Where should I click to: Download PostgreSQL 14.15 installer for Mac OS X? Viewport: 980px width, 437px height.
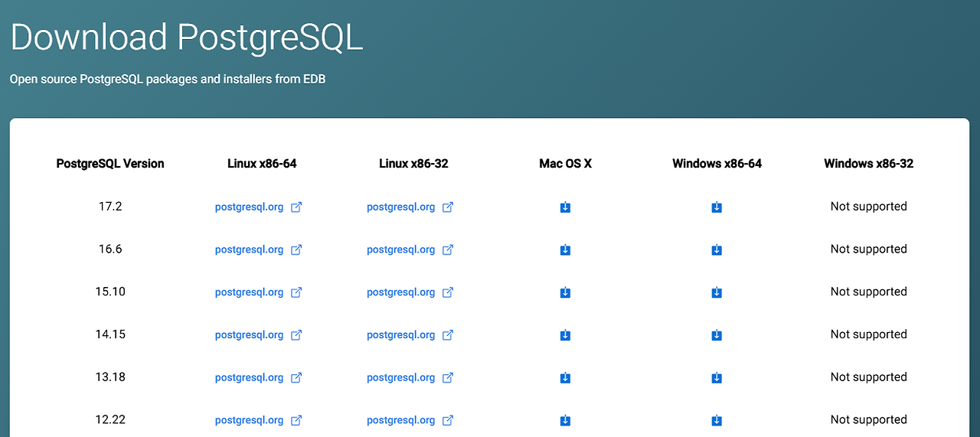pyautogui.click(x=565, y=335)
